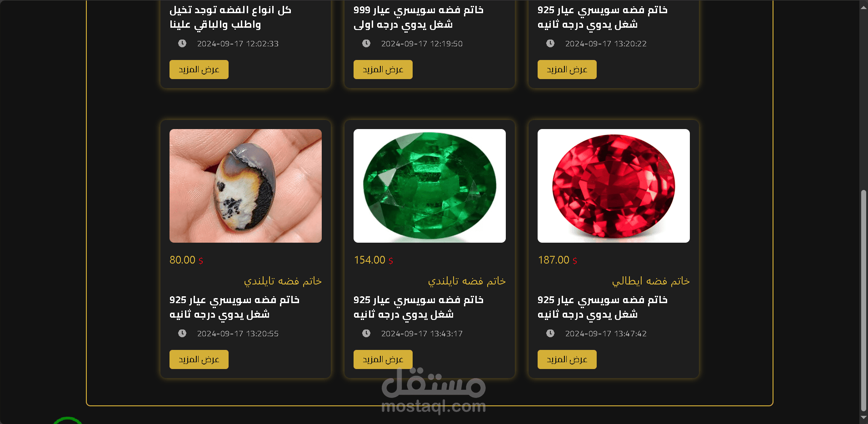Click عرض المزيد under 154.00 product
The image size is (868, 424).
tap(383, 359)
